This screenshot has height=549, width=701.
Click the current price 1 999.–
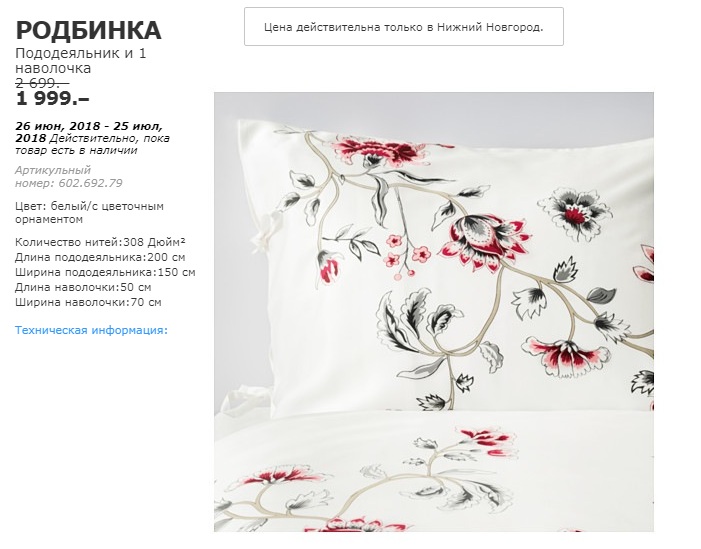click(53, 99)
